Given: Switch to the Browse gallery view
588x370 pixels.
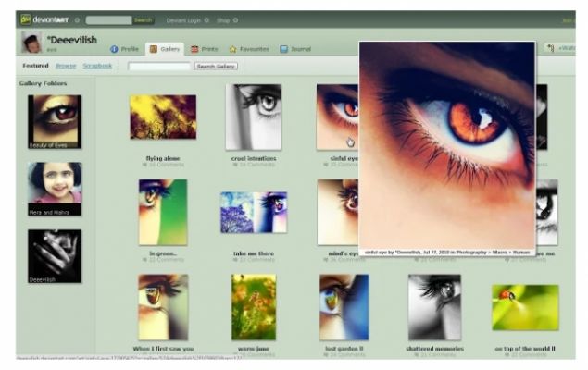Looking at the screenshot, I should pos(66,66).
